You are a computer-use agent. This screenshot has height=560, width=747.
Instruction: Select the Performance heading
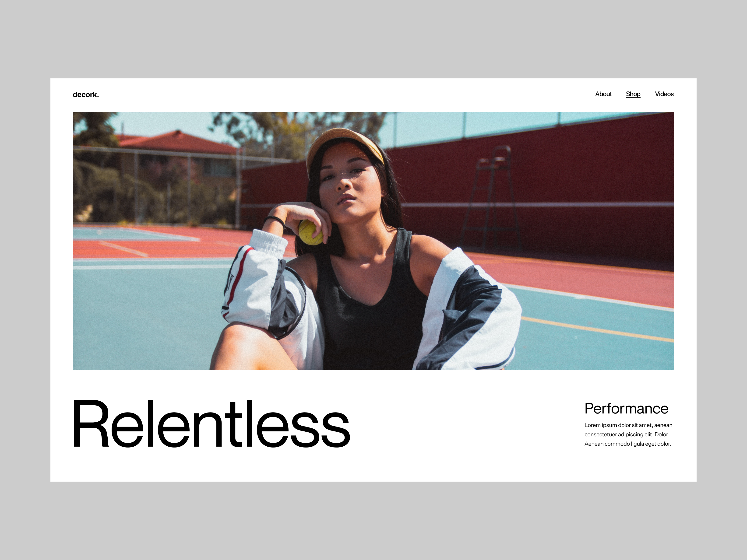(x=626, y=409)
